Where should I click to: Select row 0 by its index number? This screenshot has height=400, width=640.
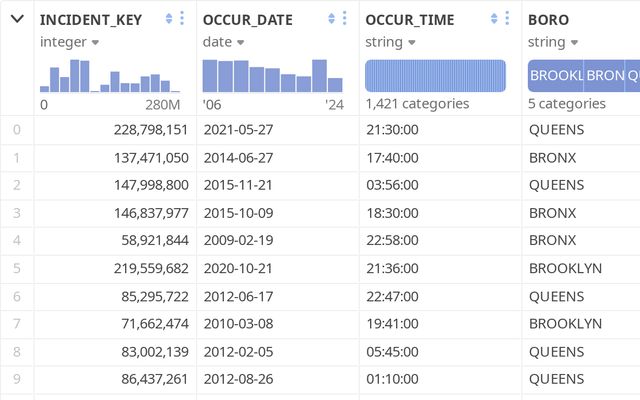tap(16, 129)
